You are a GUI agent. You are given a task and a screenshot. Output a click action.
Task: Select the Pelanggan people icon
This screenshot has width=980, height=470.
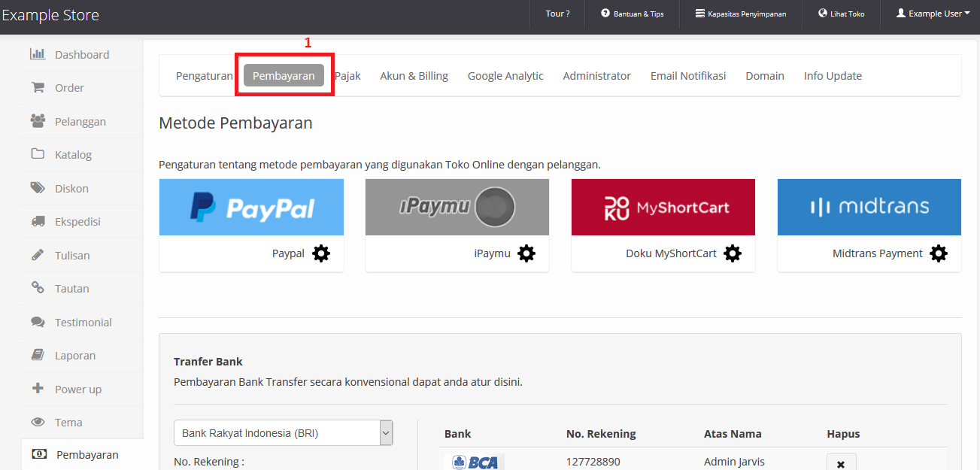(38, 121)
